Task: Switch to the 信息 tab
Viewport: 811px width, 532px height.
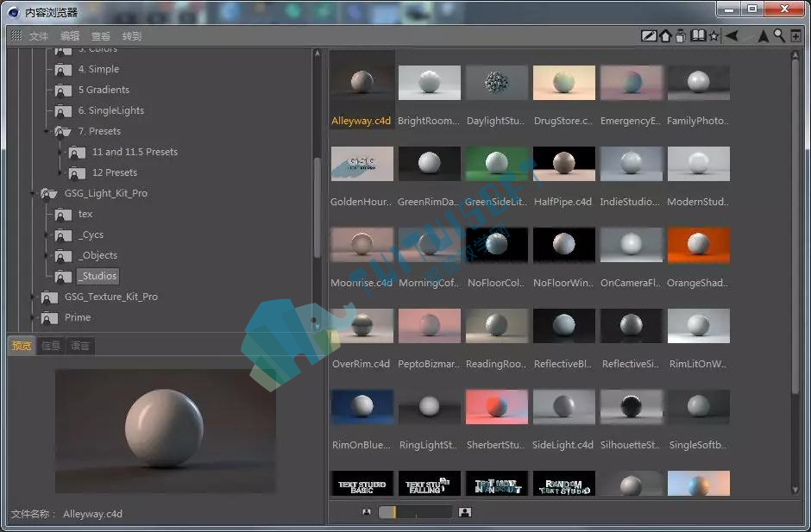Action: (51, 346)
